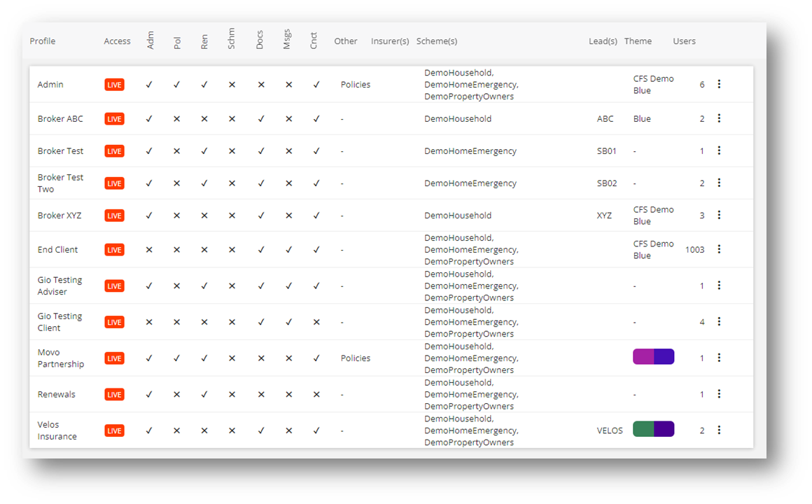Select the Gio Testing Adviser profile name
This screenshot has width=812, height=504.
(x=59, y=286)
